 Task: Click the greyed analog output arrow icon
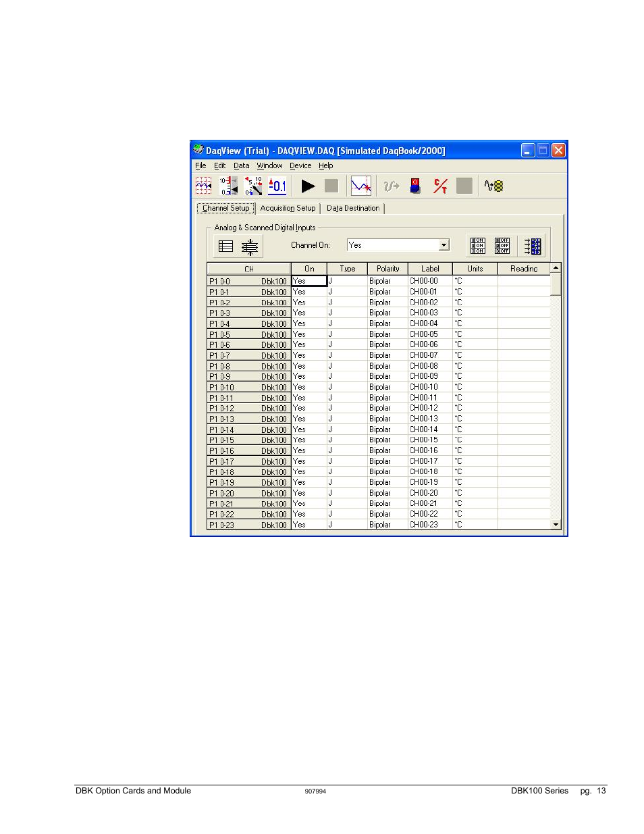point(392,186)
